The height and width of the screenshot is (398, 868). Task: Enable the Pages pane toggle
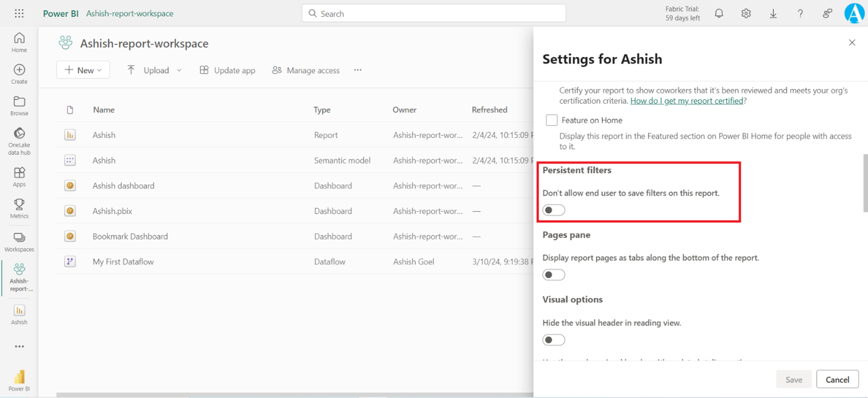553,275
